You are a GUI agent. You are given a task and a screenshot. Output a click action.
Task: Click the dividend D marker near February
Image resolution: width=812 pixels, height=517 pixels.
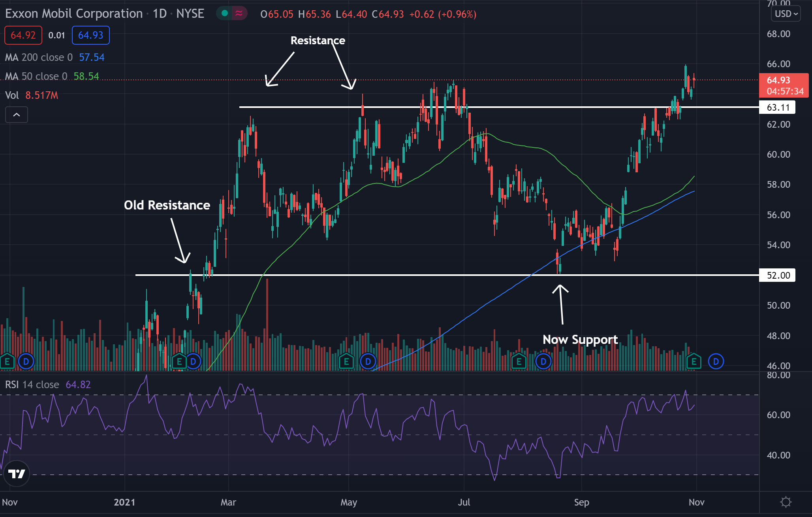[x=194, y=361]
